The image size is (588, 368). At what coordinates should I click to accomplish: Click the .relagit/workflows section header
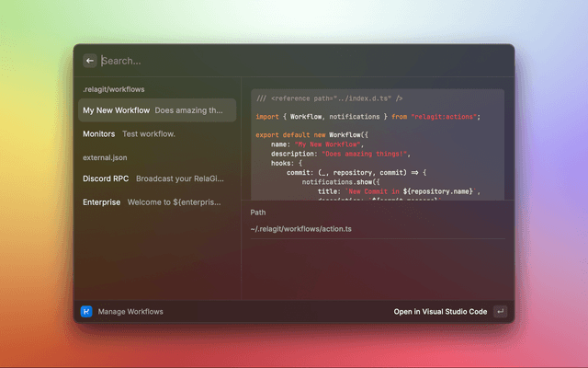[x=114, y=89]
